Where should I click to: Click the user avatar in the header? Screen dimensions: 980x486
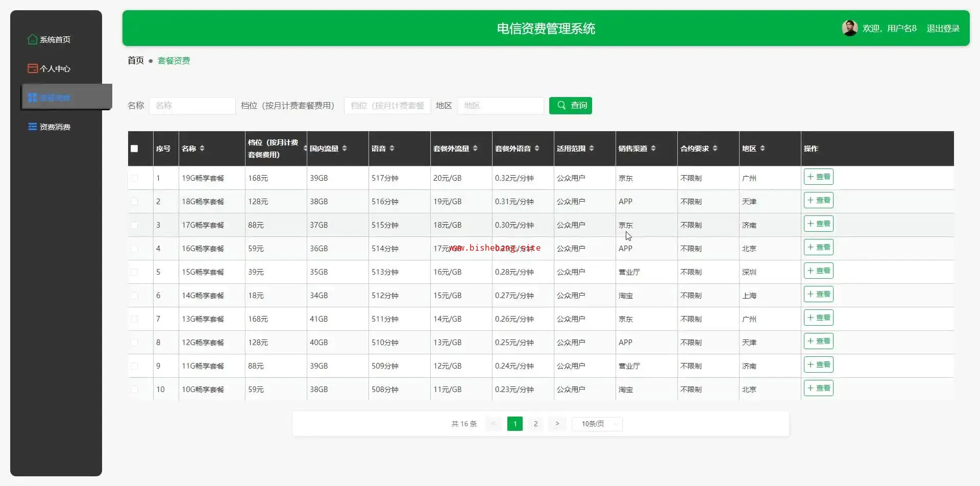[x=849, y=28]
